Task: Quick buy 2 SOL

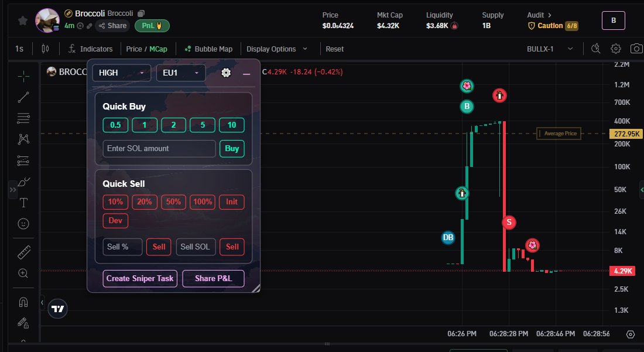Action: pos(173,125)
